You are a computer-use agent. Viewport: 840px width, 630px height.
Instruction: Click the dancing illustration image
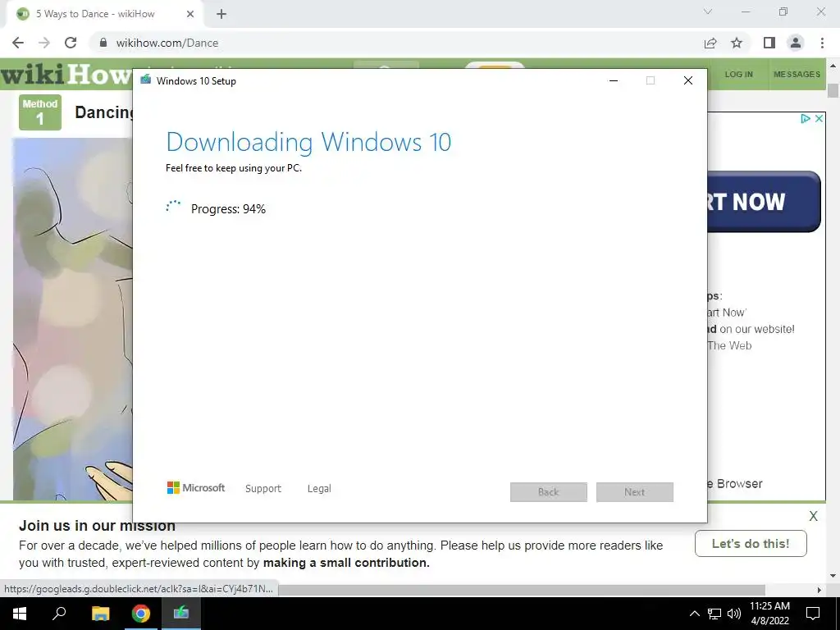[73, 319]
